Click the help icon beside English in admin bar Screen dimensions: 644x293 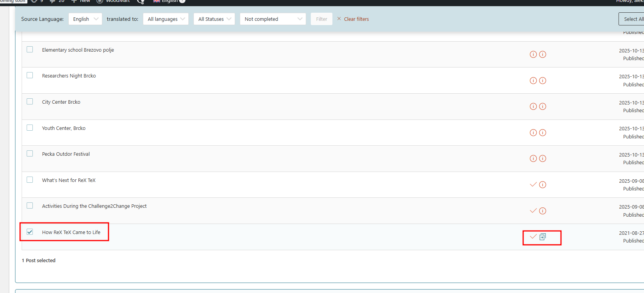182,1
